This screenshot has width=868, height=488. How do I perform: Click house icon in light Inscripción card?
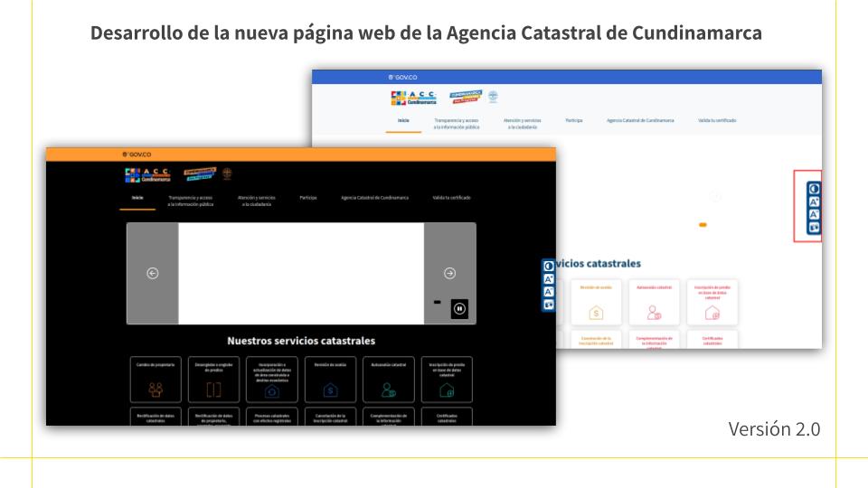point(712,313)
